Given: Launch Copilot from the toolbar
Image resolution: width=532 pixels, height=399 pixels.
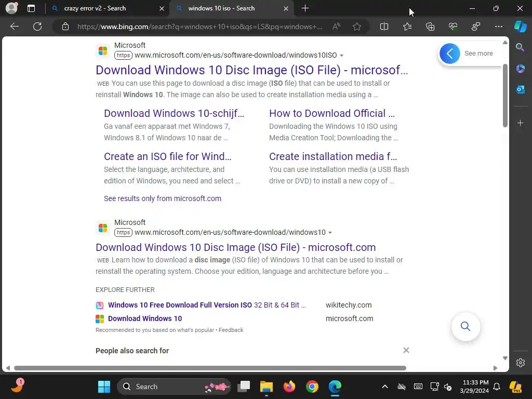Looking at the screenshot, I should (521, 26).
